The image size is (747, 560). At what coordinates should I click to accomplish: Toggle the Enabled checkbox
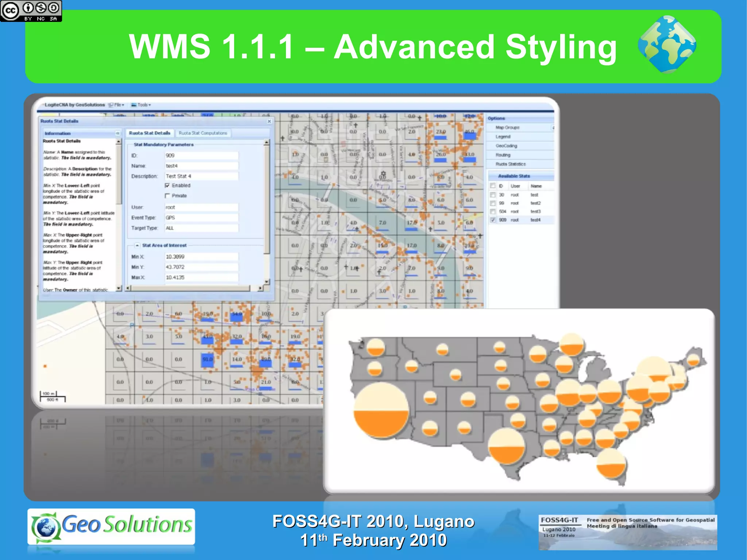pos(167,185)
